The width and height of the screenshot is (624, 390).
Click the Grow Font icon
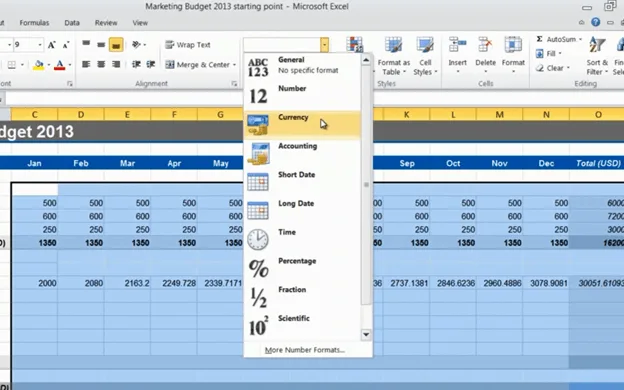point(52,45)
